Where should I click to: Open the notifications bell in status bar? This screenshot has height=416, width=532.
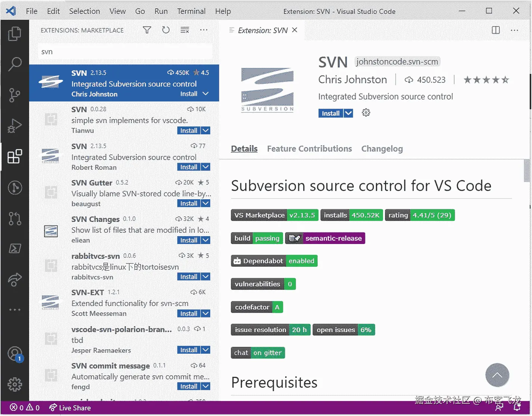[x=517, y=408]
